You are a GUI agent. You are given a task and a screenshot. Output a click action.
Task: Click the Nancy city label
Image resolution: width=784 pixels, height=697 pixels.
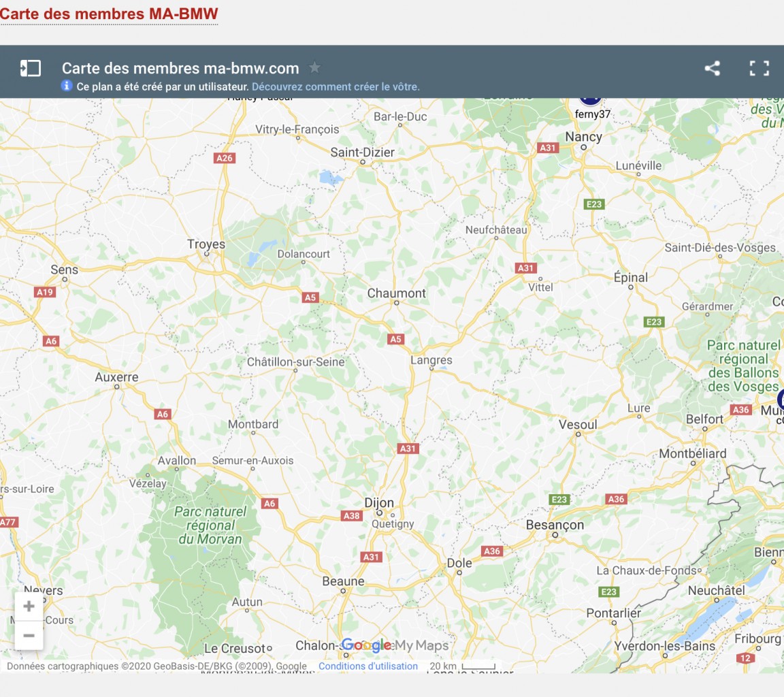pyautogui.click(x=583, y=137)
